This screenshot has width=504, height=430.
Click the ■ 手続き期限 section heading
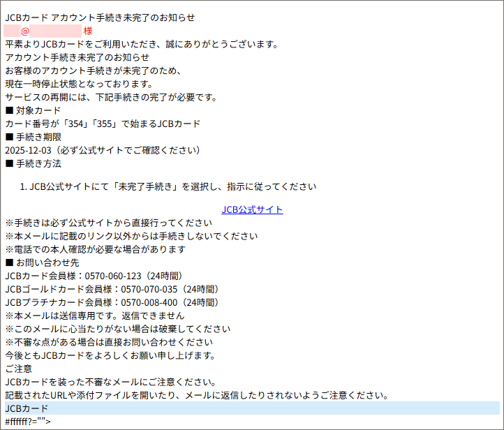33,137
